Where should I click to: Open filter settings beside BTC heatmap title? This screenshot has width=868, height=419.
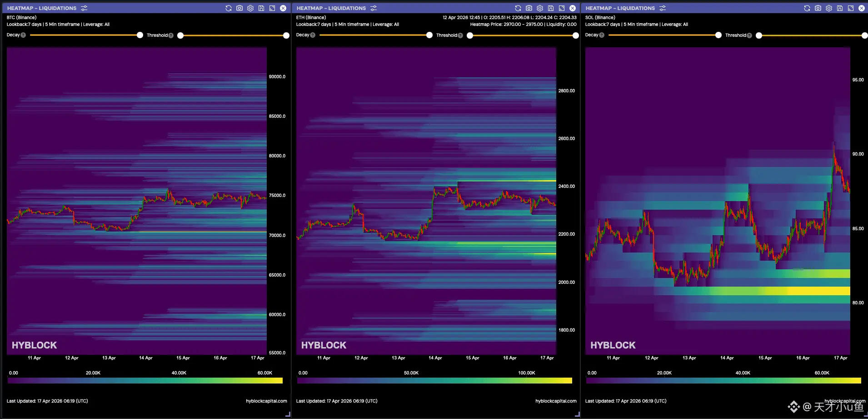(x=84, y=8)
